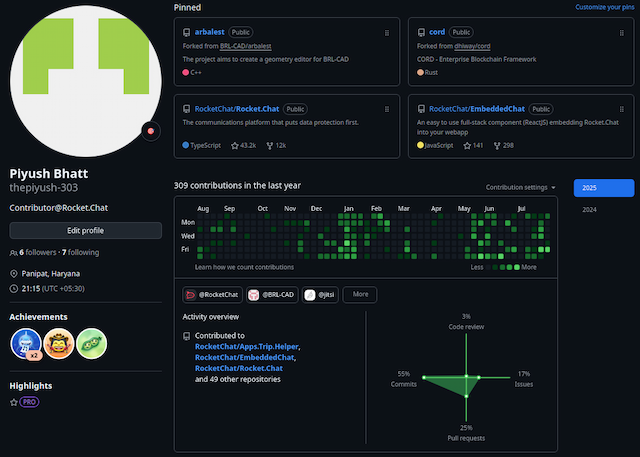Screen dimensions: 640x457
Task: Open the Contribution settings dropdown
Action: 521,187
